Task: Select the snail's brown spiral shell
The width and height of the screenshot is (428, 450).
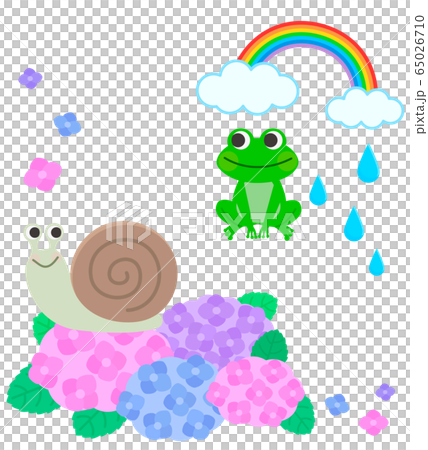Action: point(124,272)
